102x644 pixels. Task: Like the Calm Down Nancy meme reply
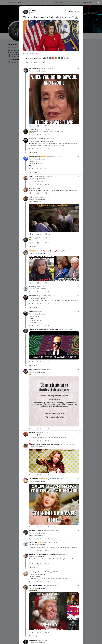click(x=46, y=527)
